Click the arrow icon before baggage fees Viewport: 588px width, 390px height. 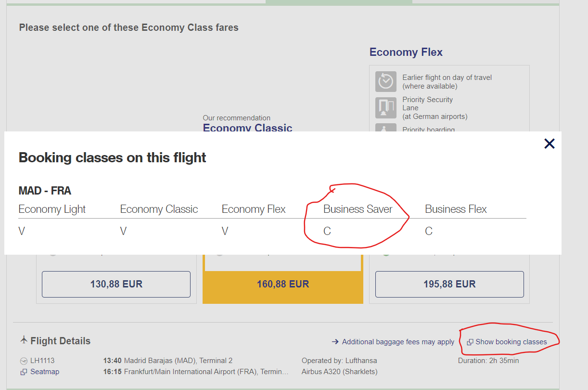[335, 342]
